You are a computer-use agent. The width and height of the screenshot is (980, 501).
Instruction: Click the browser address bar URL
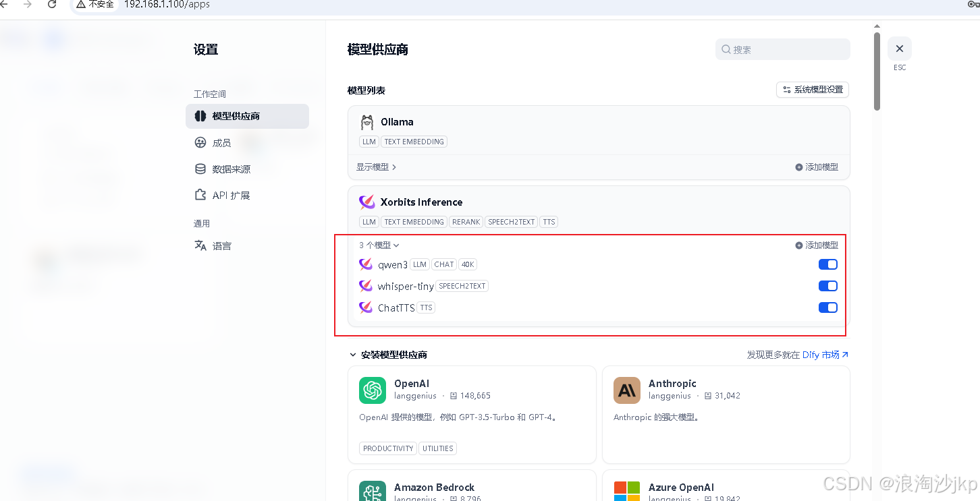coord(167,4)
